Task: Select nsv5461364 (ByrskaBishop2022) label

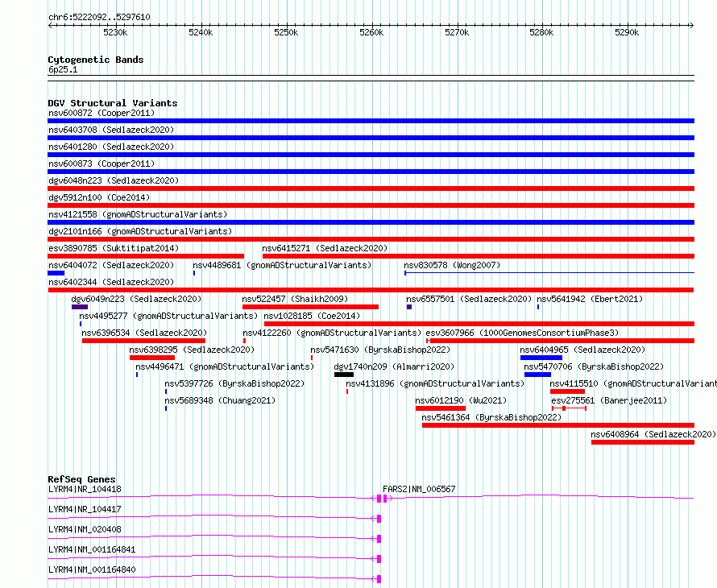Action: point(491,417)
